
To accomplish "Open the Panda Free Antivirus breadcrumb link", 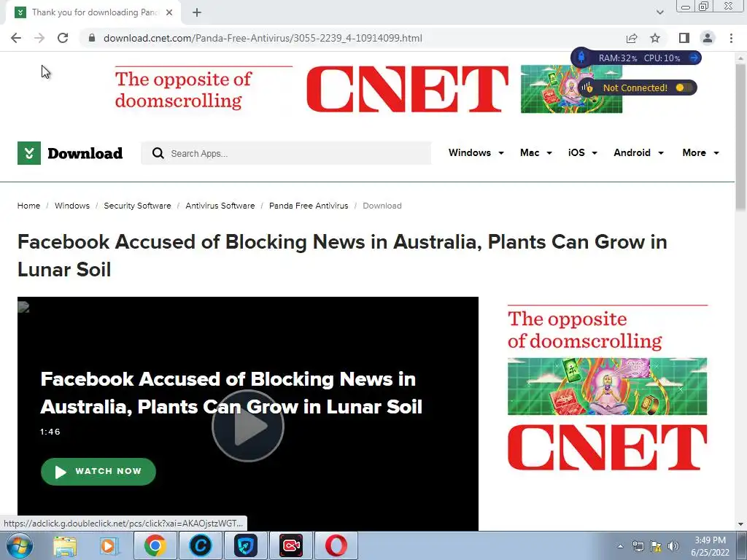I will (x=309, y=206).
